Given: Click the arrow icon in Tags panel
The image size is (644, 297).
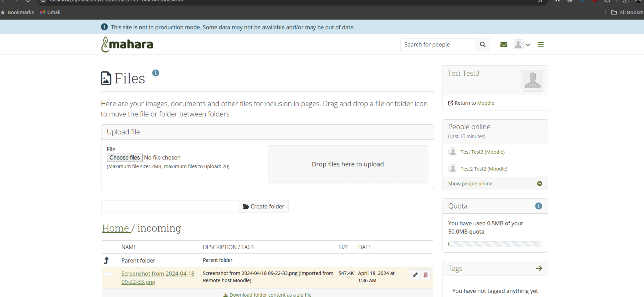Looking at the screenshot, I should (x=539, y=268).
